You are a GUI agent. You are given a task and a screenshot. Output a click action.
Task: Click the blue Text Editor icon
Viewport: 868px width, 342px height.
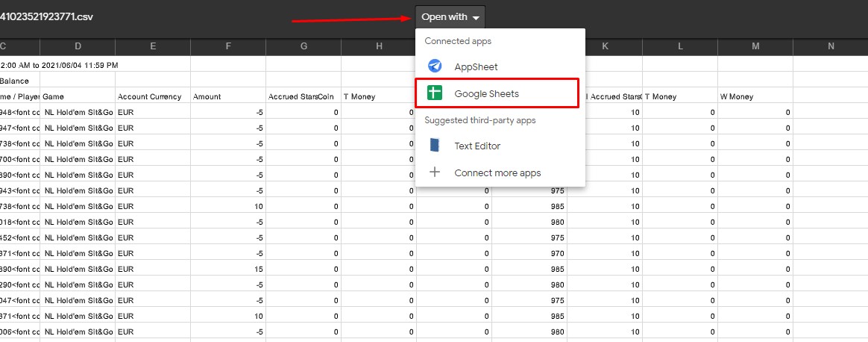tap(435, 146)
